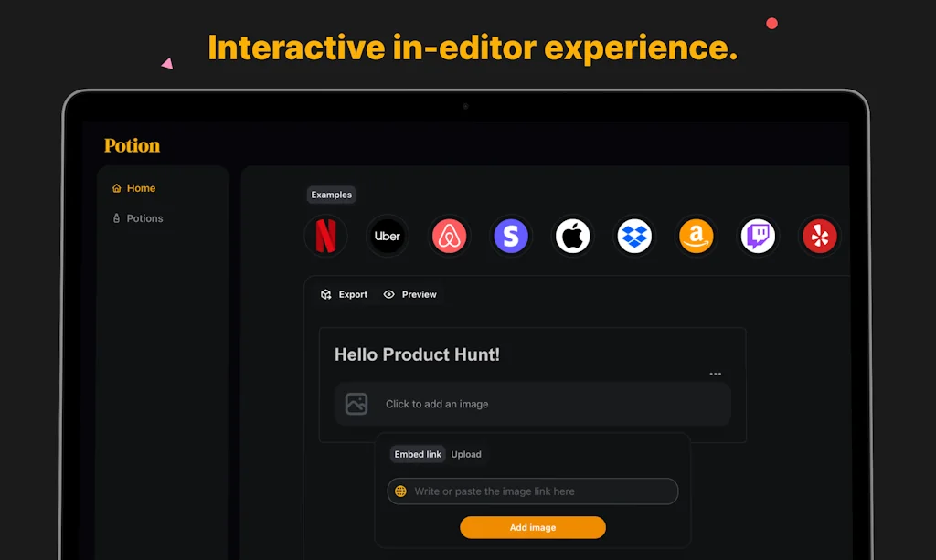936x560 pixels.
Task: Click the Potion logo
Action: point(132,145)
